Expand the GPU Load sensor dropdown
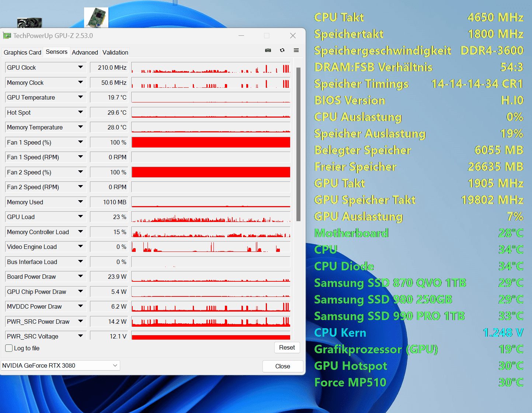Screen dimensions: 532x413 pyautogui.click(x=80, y=216)
